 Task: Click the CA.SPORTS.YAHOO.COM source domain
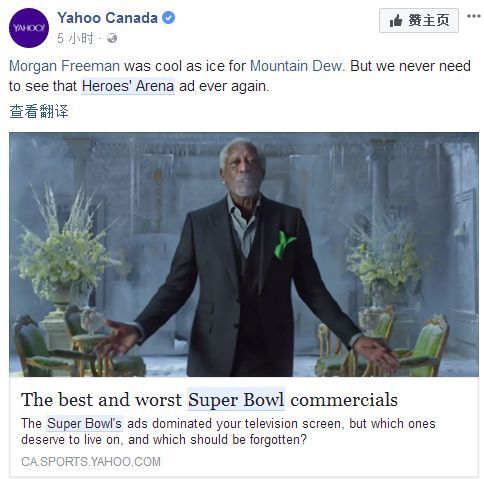click(91, 462)
